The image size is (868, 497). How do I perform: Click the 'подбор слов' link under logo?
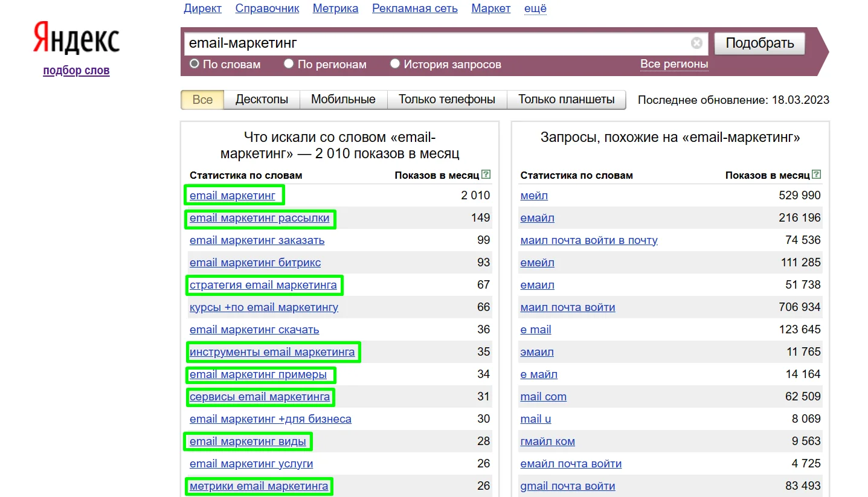(76, 71)
